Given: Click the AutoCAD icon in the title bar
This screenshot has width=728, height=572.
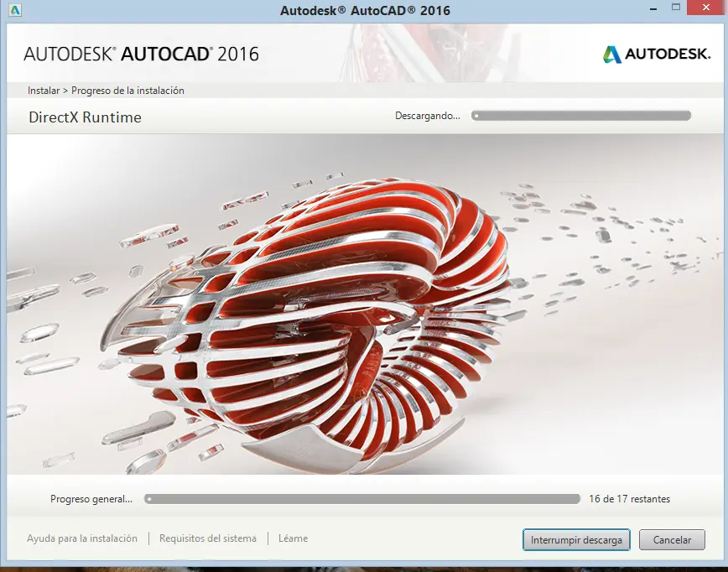Looking at the screenshot, I should (x=15, y=10).
